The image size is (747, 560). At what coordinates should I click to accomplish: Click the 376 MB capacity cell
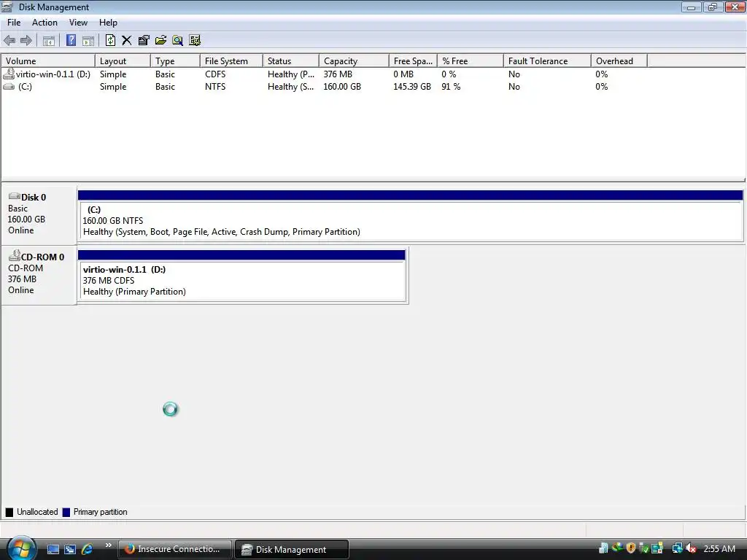338,74
